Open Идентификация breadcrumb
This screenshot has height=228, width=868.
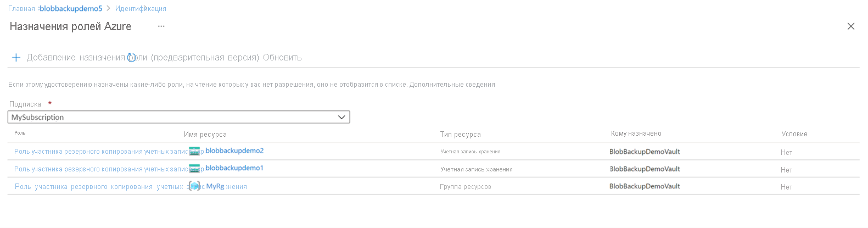(x=141, y=9)
